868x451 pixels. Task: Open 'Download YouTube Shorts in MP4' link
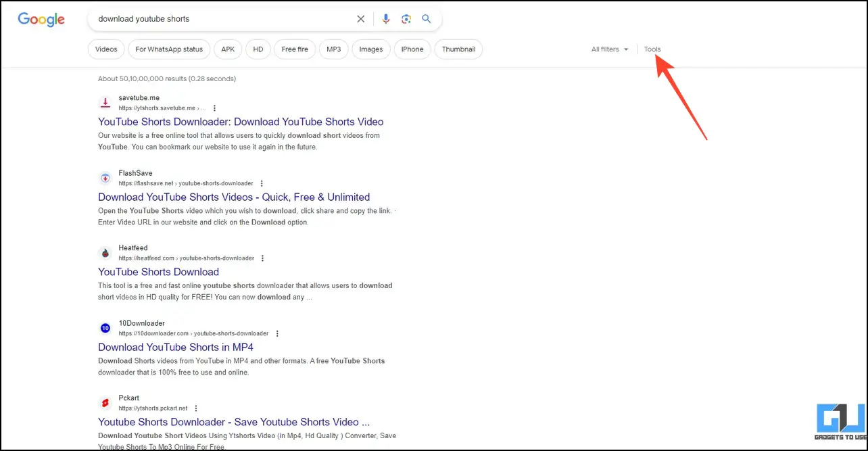[x=176, y=348]
